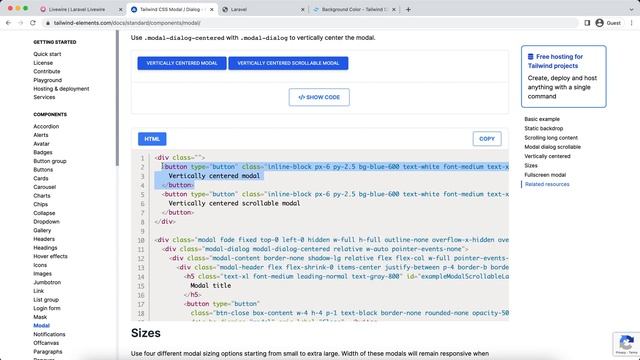Open the side panel icon in the toolbar
The width and height of the screenshot is (640, 360).
(x=587, y=23)
